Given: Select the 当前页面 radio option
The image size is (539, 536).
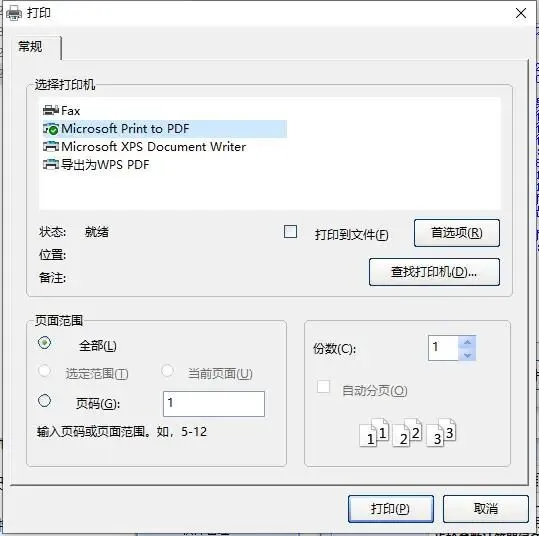Looking at the screenshot, I should tap(167, 371).
